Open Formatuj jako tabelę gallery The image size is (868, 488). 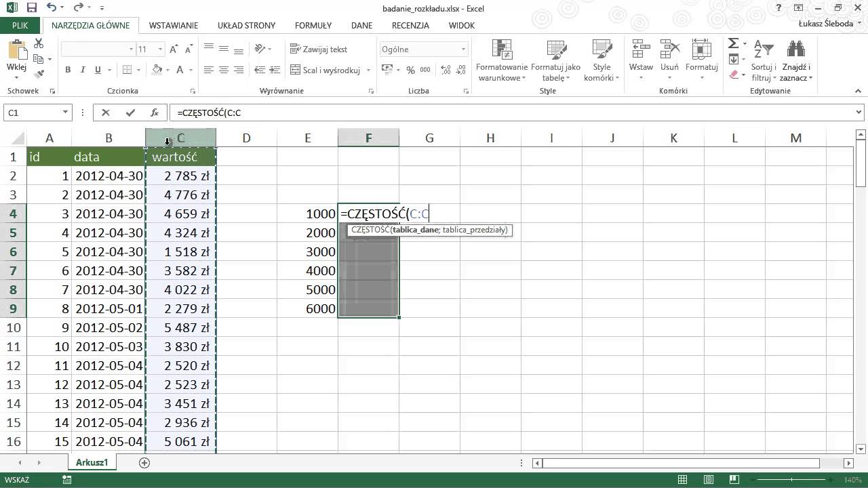(x=556, y=61)
